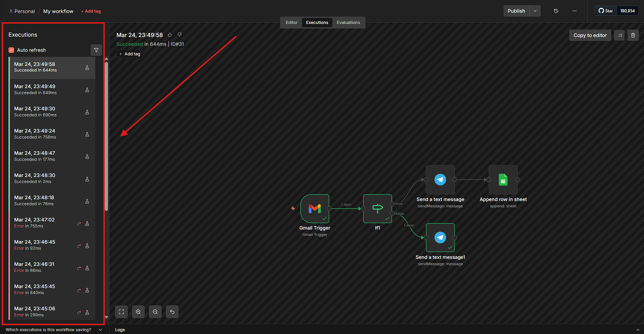Delete this execution with the trash icon
The height and width of the screenshot is (334, 644).
(633, 35)
